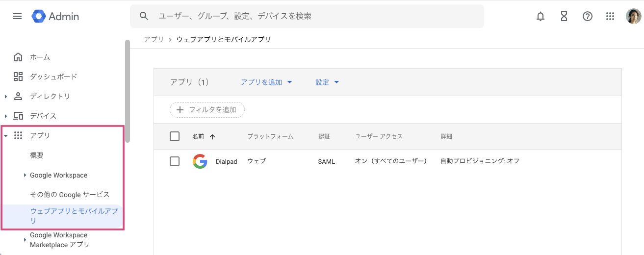Click the search field for users and groups
Viewport: 644px width, 255px height.
314,16
